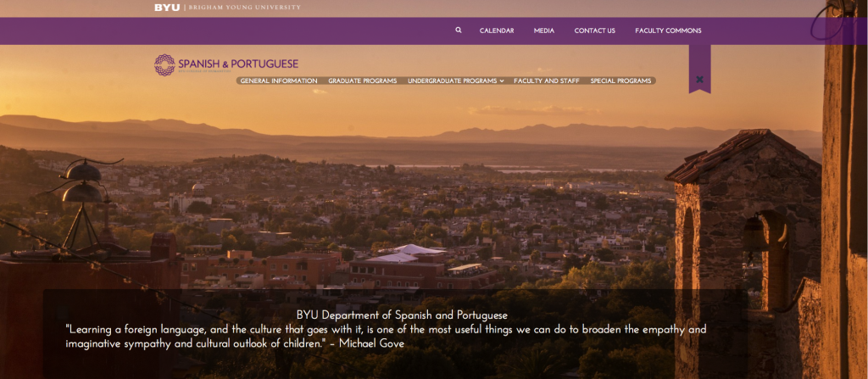Go to the Media page
The width and height of the screenshot is (868, 379).
click(x=544, y=31)
